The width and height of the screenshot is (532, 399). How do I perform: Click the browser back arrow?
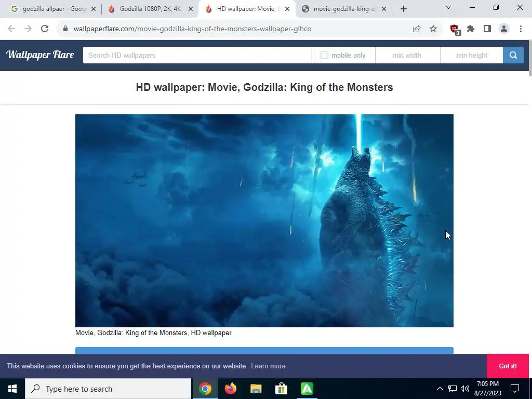pos(11,29)
